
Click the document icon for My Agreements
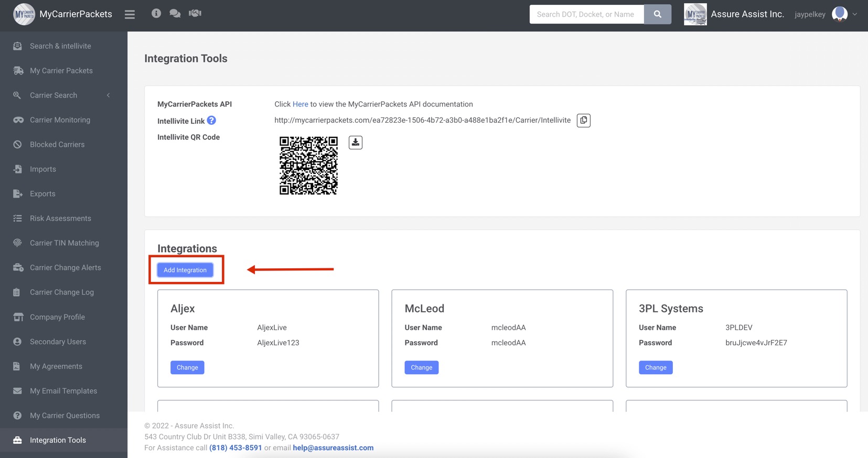coord(17,366)
